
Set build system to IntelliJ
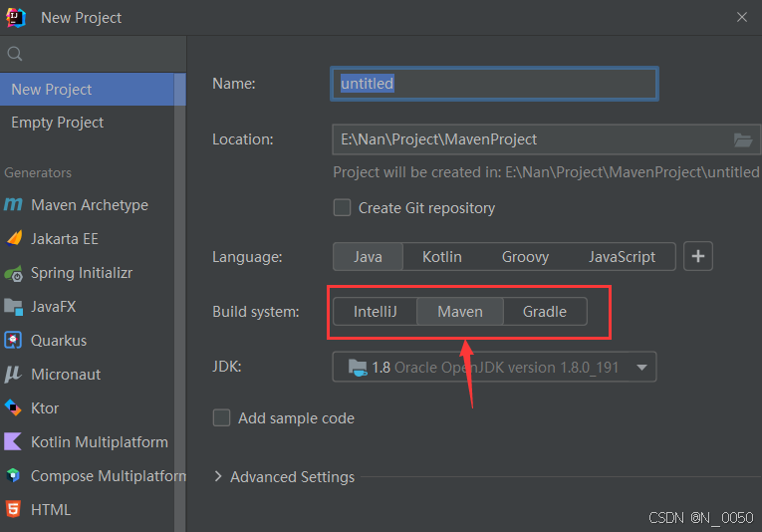[376, 312]
